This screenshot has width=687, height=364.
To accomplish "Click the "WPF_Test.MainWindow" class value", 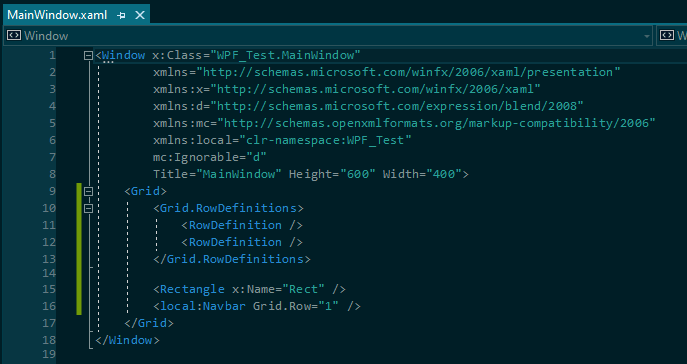I will 286,55.
